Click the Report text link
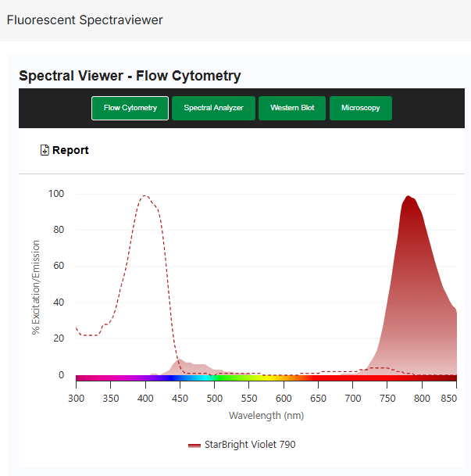This screenshot has height=476, width=471. (x=70, y=150)
